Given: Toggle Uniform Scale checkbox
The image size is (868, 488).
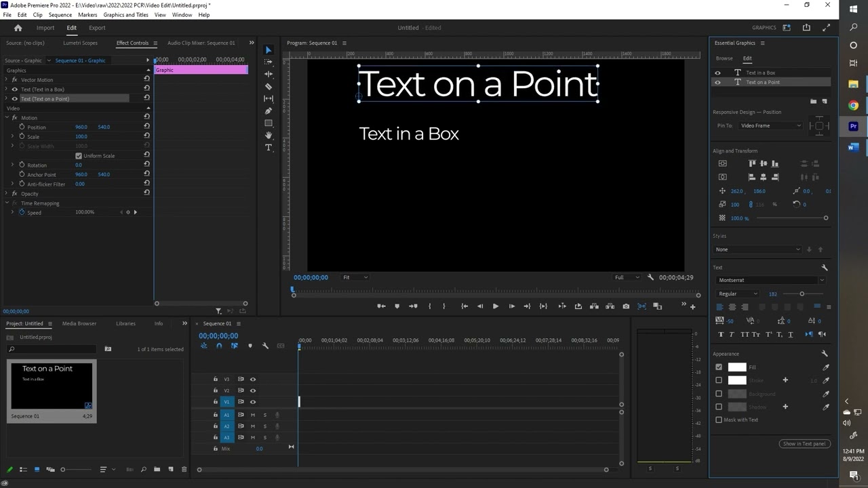Looking at the screenshot, I should (79, 156).
